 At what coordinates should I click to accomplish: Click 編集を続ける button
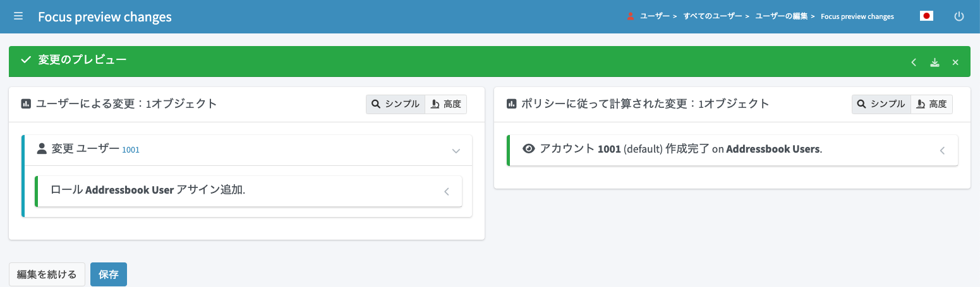click(x=47, y=274)
